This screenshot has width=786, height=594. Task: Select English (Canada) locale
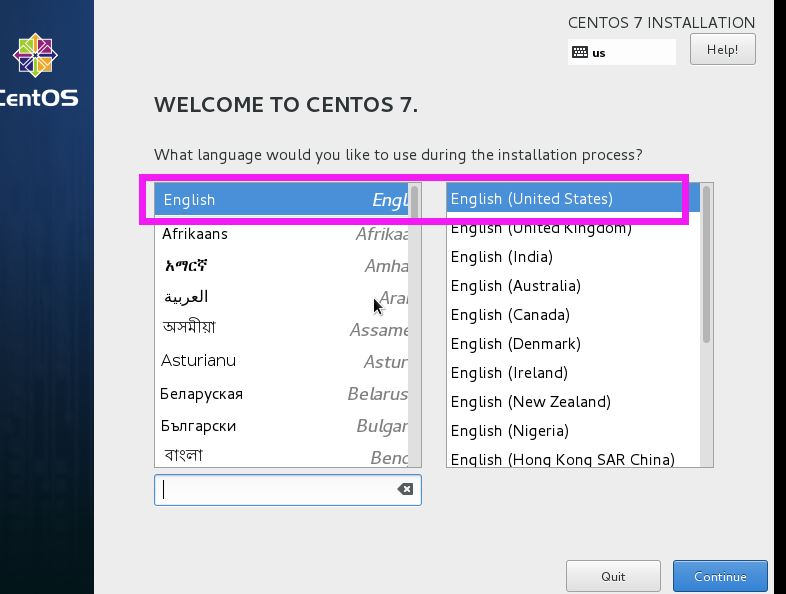click(x=510, y=315)
